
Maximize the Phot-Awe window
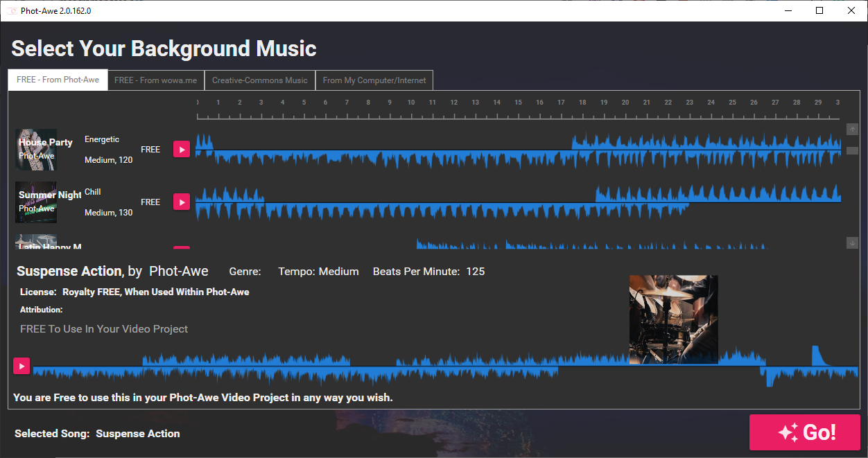pyautogui.click(x=819, y=10)
